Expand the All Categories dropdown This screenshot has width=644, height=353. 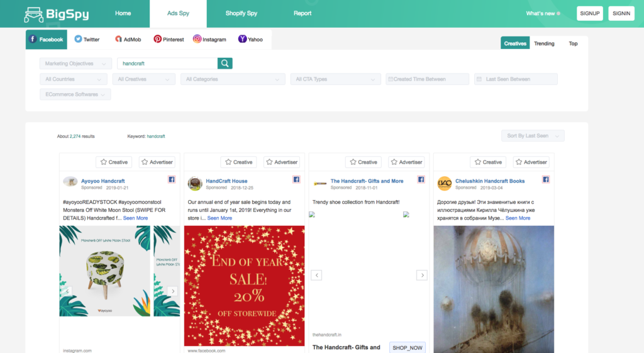coord(233,79)
